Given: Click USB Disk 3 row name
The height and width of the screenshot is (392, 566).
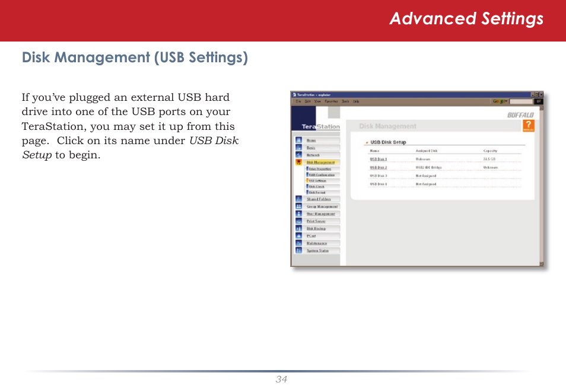Looking at the screenshot, I should [x=379, y=176].
